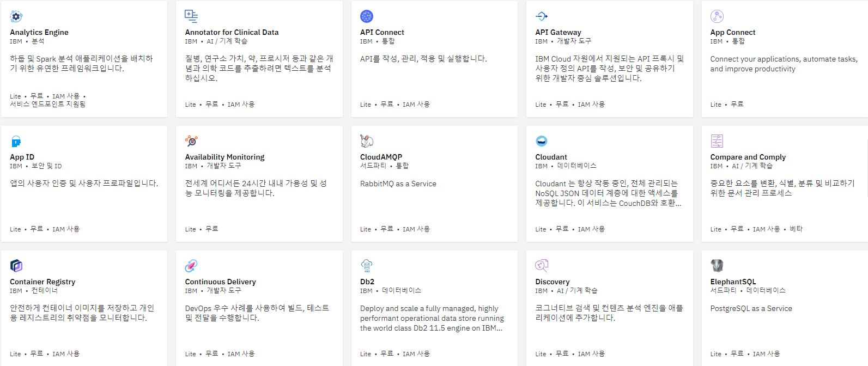Open the Cloudant service title
Viewport: 868px width, 366px height.
click(551, 157)
